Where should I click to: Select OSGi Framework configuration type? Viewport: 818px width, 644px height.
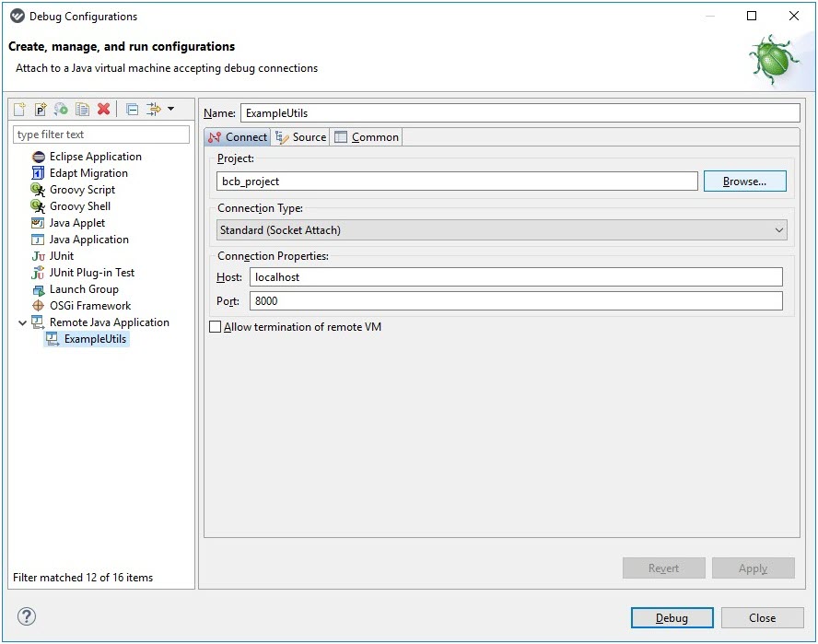90,306
